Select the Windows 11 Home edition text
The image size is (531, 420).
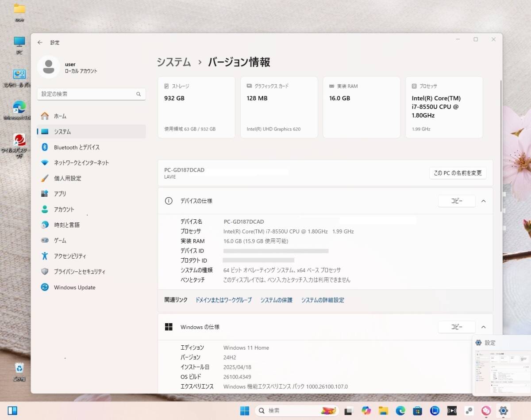pyautogui.click(x=246, y=347)
